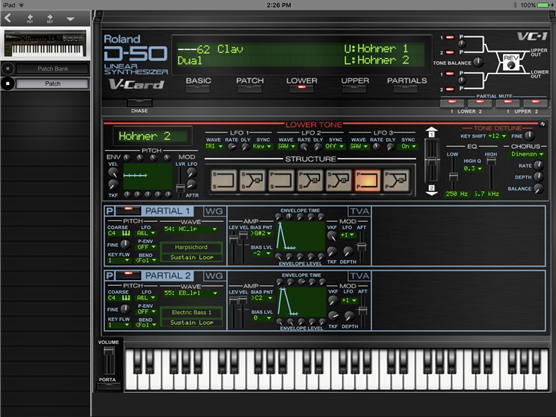Viewport: 556px width, 417px height.
Task: Open LFO 3 WAVE dropdown showing SAW
Action: [358, 146]
